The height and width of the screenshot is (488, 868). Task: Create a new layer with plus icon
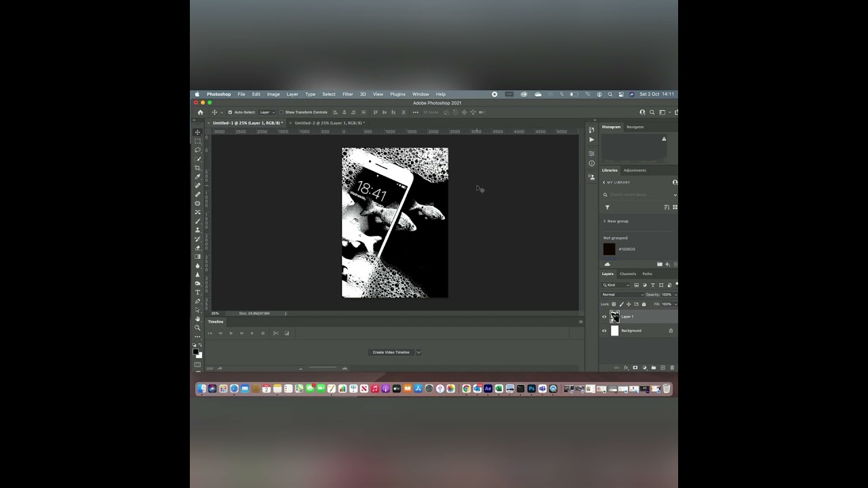click(663, 367)
